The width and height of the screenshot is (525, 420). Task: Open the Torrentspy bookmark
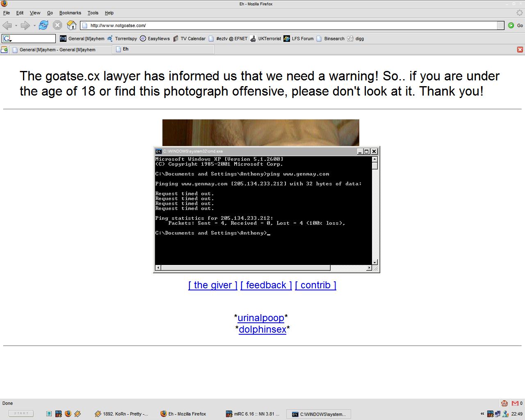122,39
